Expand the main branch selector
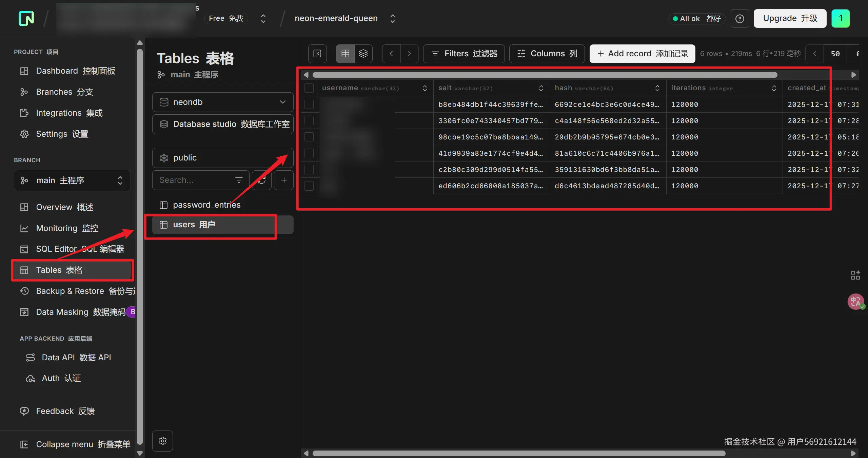868x458 pixels. tap(72, 180)
